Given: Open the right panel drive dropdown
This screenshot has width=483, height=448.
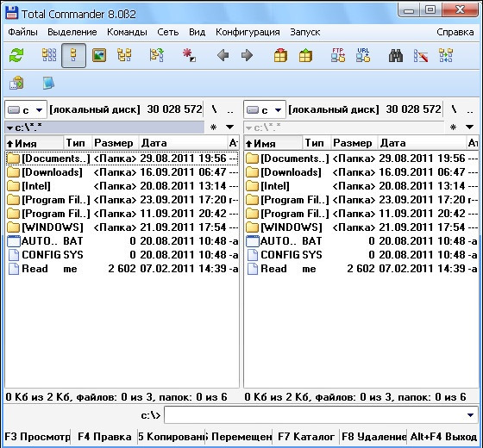Looking at the screenshot, I should 265,110.
